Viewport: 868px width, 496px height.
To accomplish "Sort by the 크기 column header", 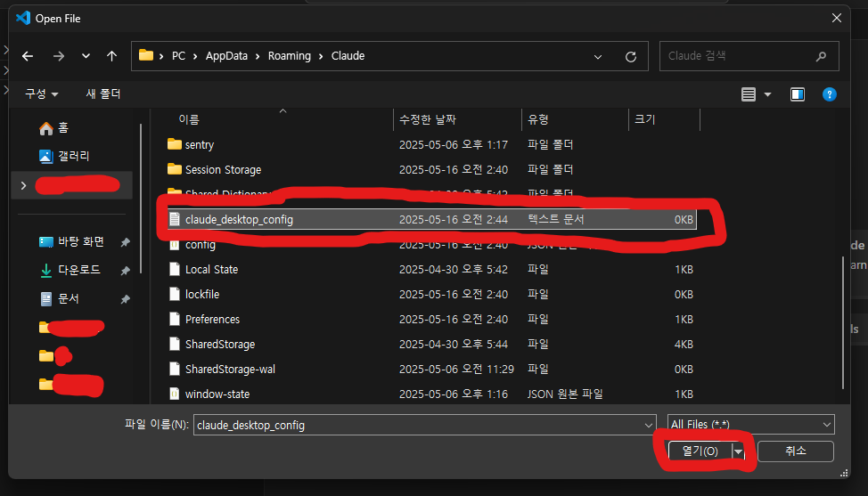I will [645, 119].
